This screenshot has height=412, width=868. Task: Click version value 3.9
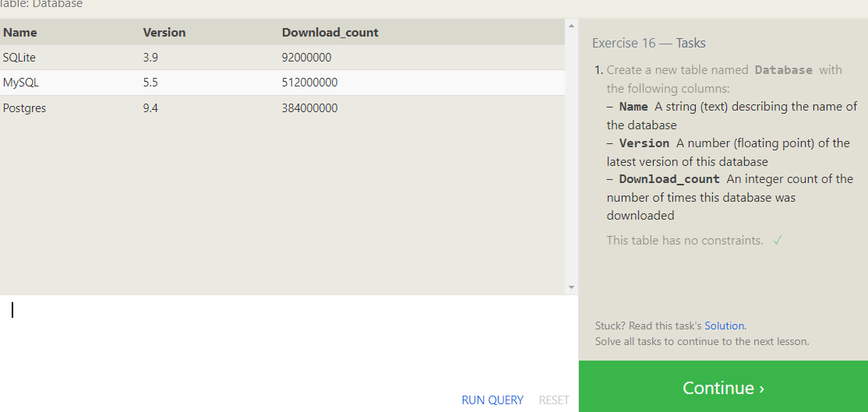150,57
